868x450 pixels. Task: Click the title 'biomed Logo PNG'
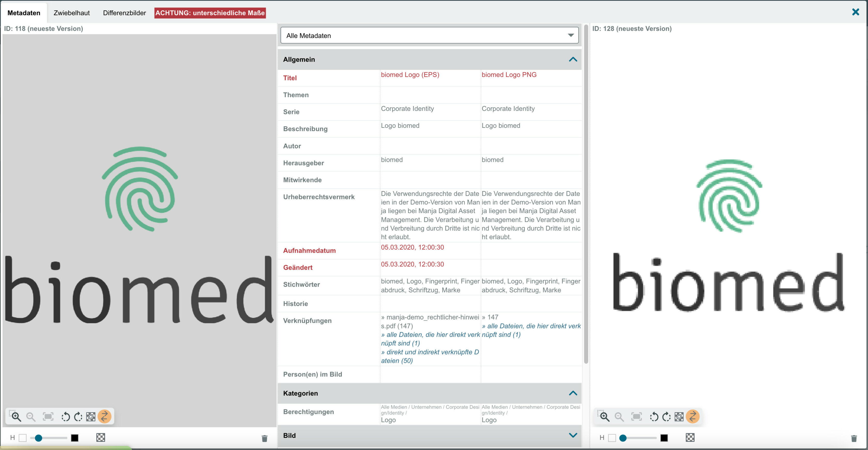[509, 74]
